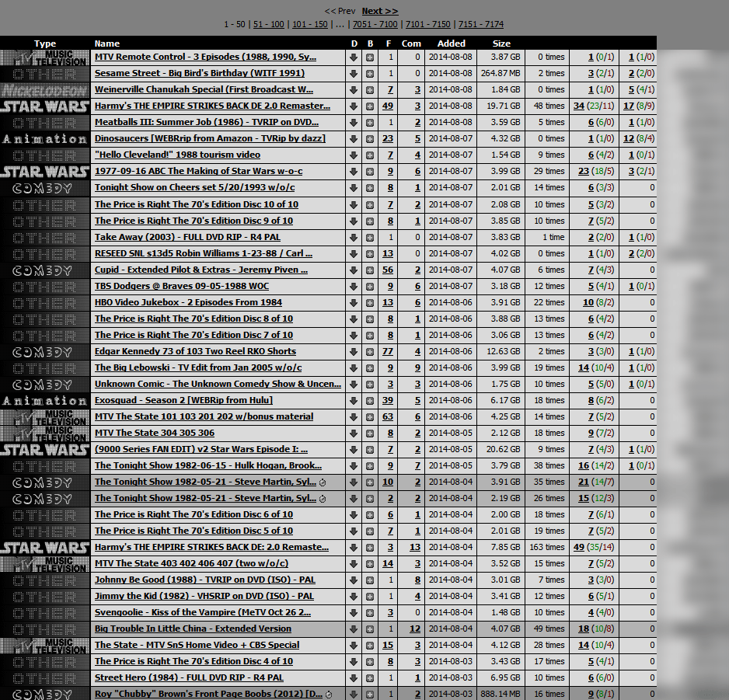729x700 pixels.
Task: Select the Size column header
Action: (501, 44)
